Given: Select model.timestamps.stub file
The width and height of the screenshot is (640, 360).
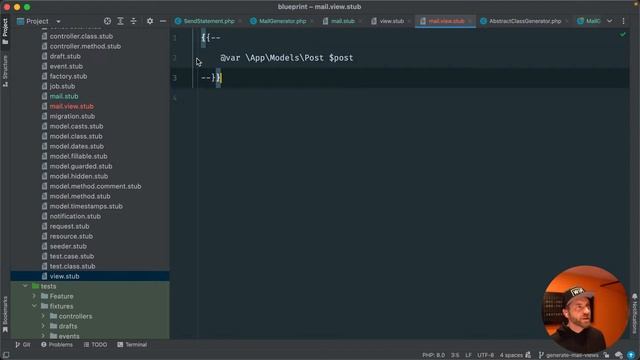Looking at the screenshot, I should coord(86,206).
